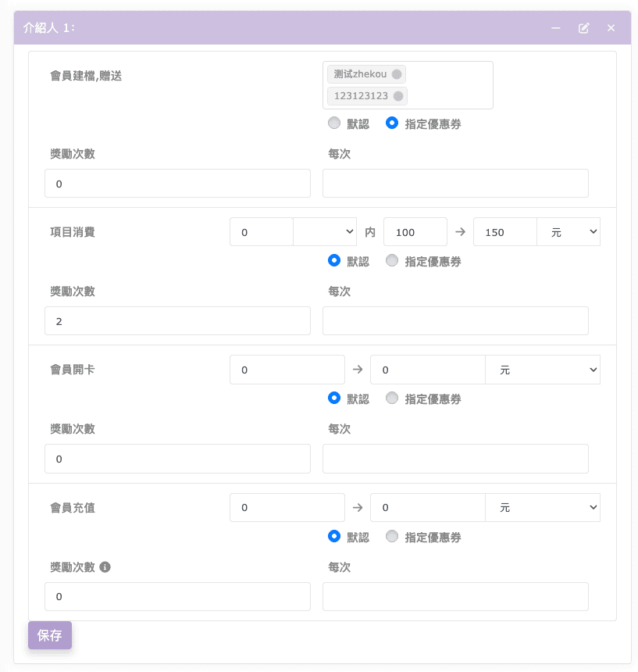Select 默認 radio under 會員建檔,贈送
Screen dimensions: 638x672
(x=334, y=123)
